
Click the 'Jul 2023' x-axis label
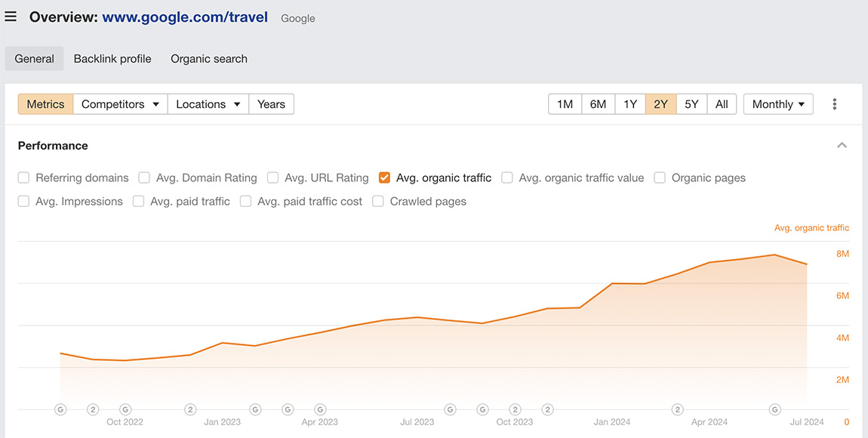[417, 422]
